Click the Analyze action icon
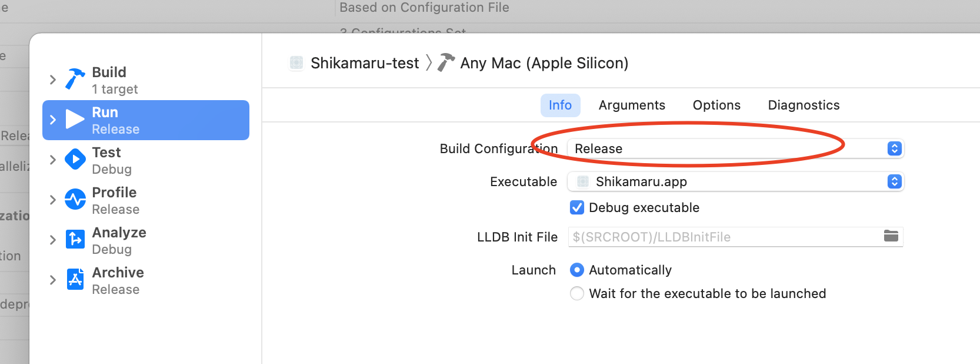This screenshot has width=980, height=364. point(75,240)
